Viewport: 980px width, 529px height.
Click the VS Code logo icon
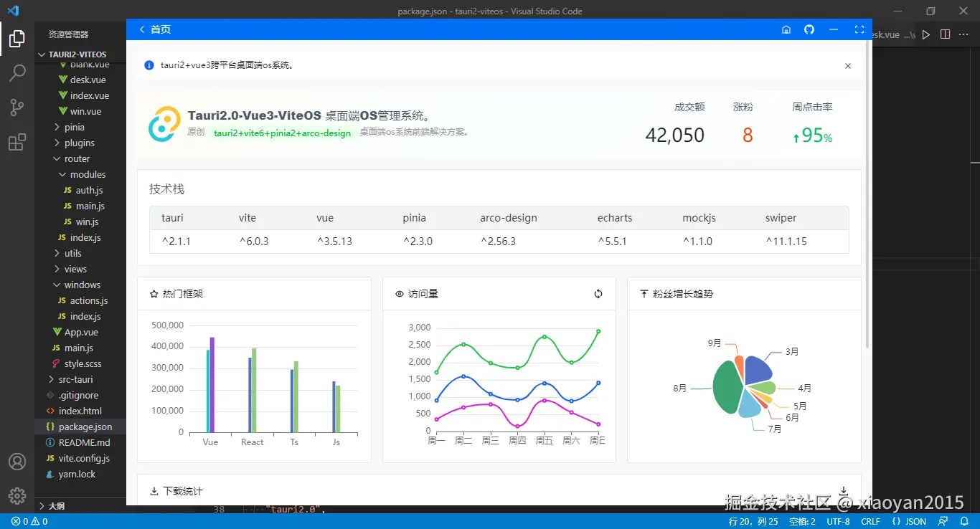[x=13, y=11]
